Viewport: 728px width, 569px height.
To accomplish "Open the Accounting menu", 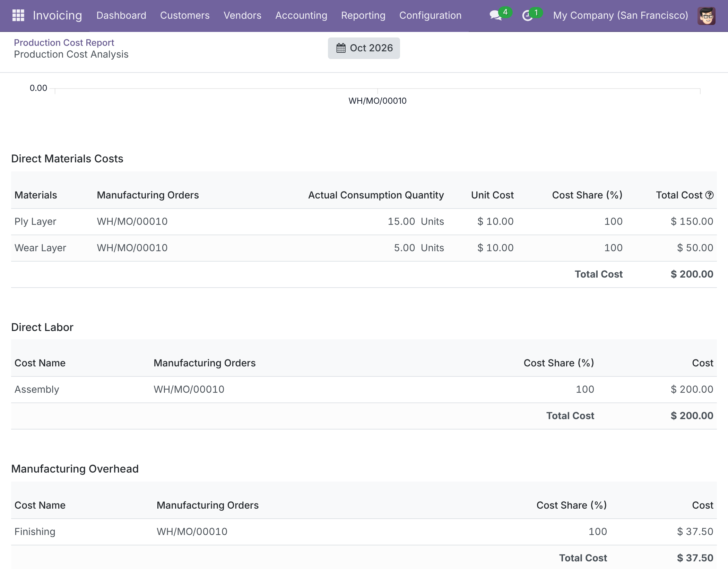I will click(301, 15).
